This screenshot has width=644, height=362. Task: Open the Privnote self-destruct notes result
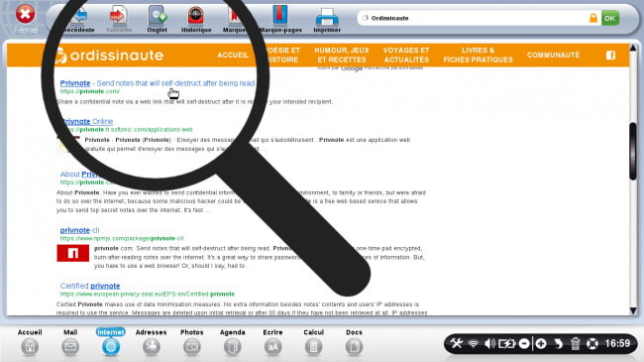(x=158, y=83)
